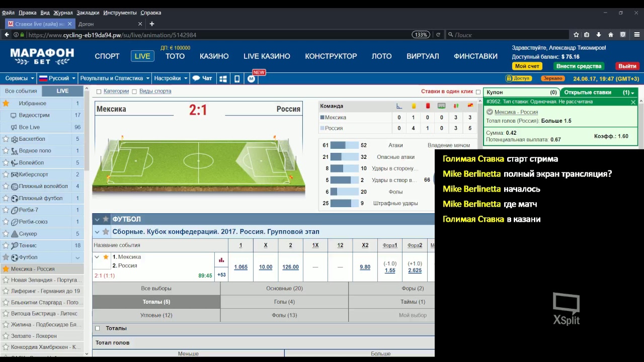The width and height of the screenshot is (644, 362).
Task: Go to the browser home page icon
Action: coord(611,35)
